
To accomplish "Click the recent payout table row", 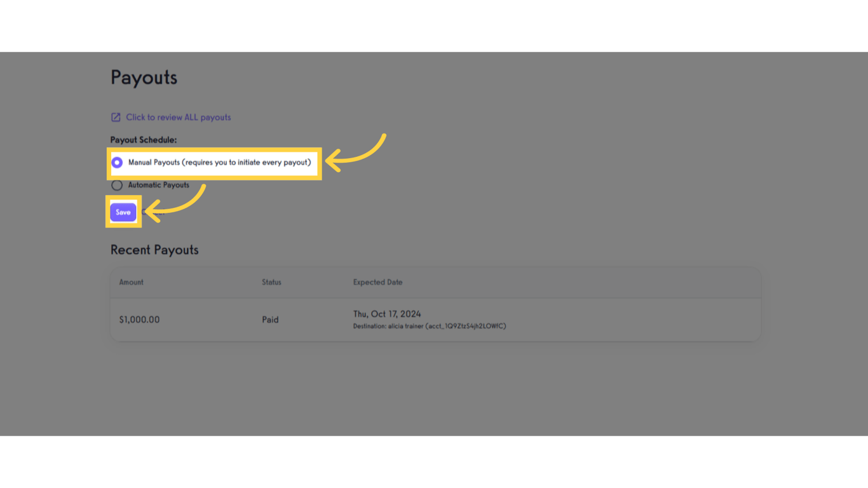I will [434, 319].
